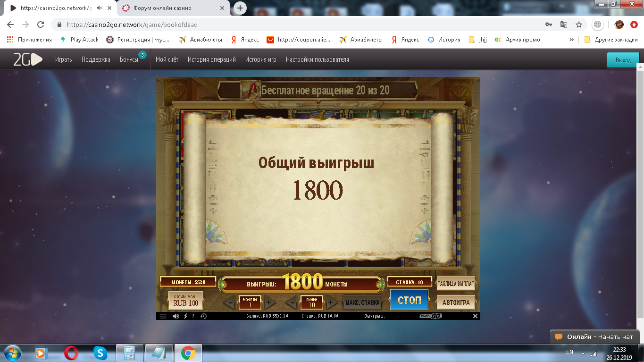
Task: Open Настройки пользователя page
Action: click(x=318, y=59)
